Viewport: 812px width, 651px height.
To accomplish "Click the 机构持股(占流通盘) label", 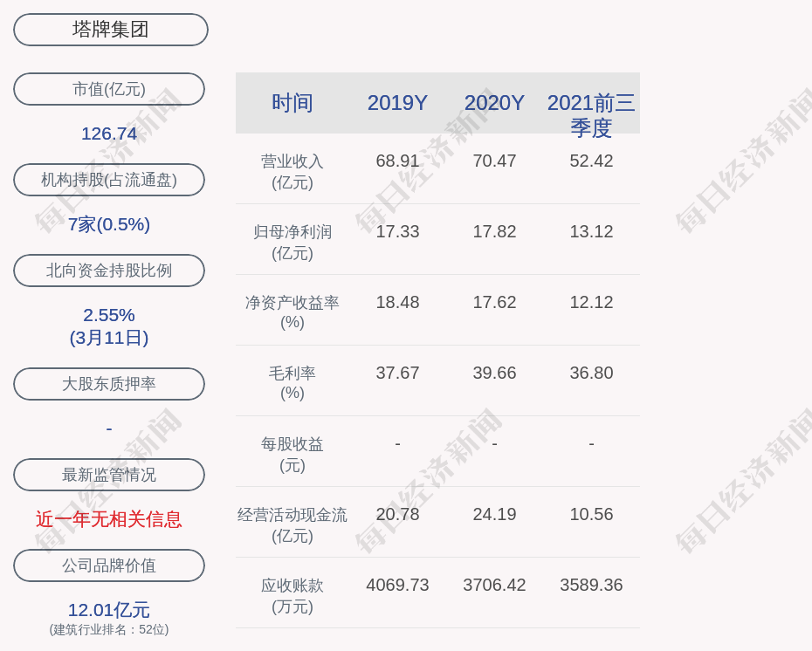I will point(109,180).
